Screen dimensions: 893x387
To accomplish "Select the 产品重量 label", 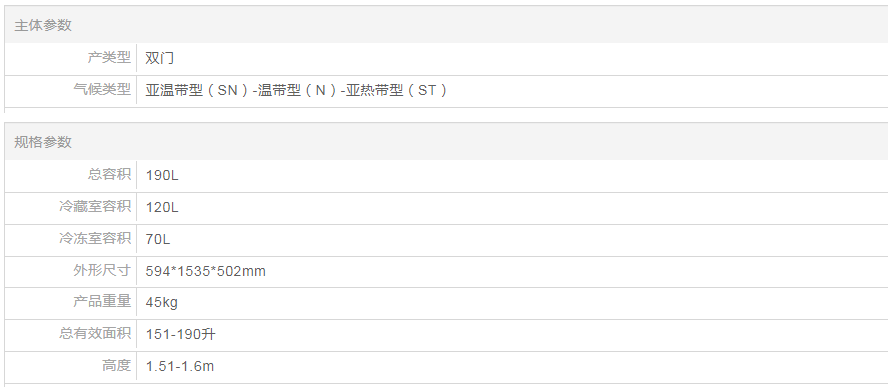I will [x=102, y=301].
